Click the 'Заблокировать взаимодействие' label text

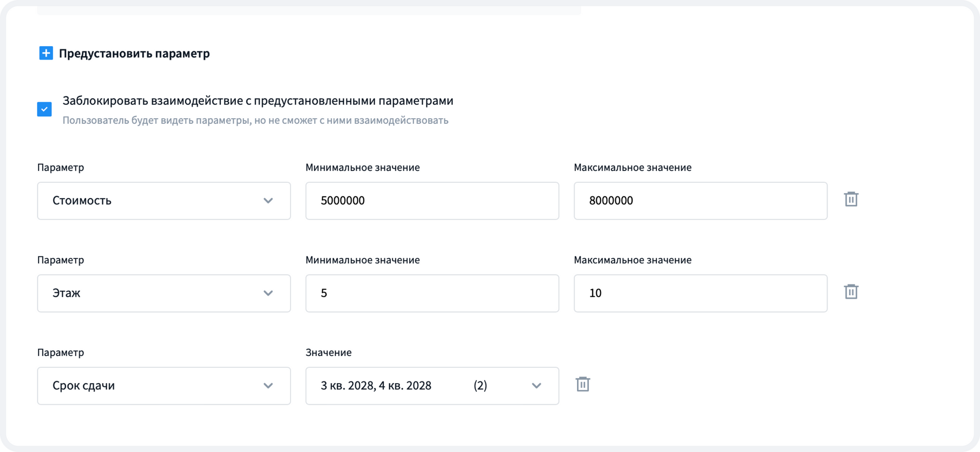coord(258,101)
